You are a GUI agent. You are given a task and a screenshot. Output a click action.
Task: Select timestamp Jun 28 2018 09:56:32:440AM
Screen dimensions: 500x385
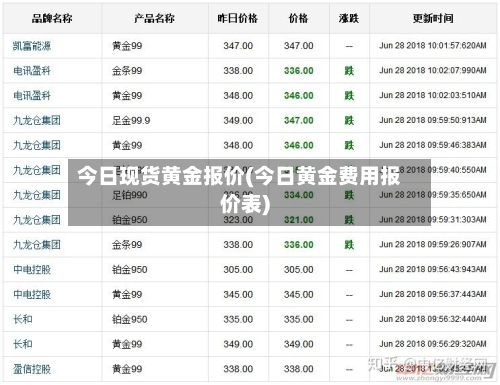433,319
